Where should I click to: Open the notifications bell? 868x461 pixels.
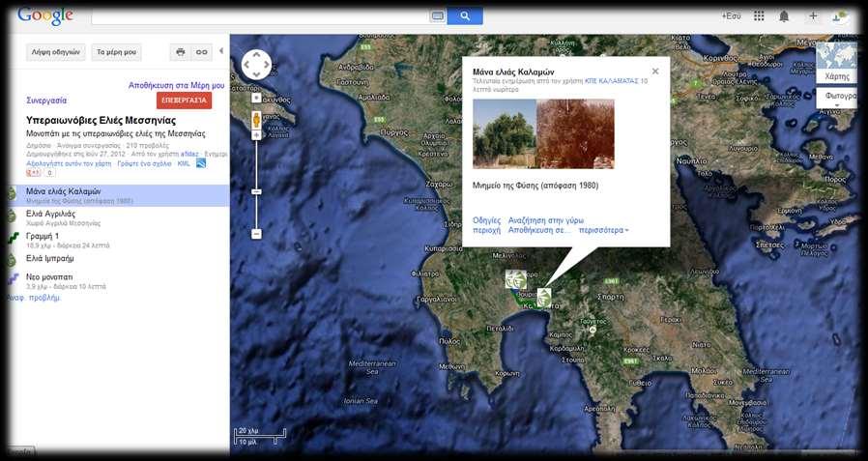click(784, 16)
